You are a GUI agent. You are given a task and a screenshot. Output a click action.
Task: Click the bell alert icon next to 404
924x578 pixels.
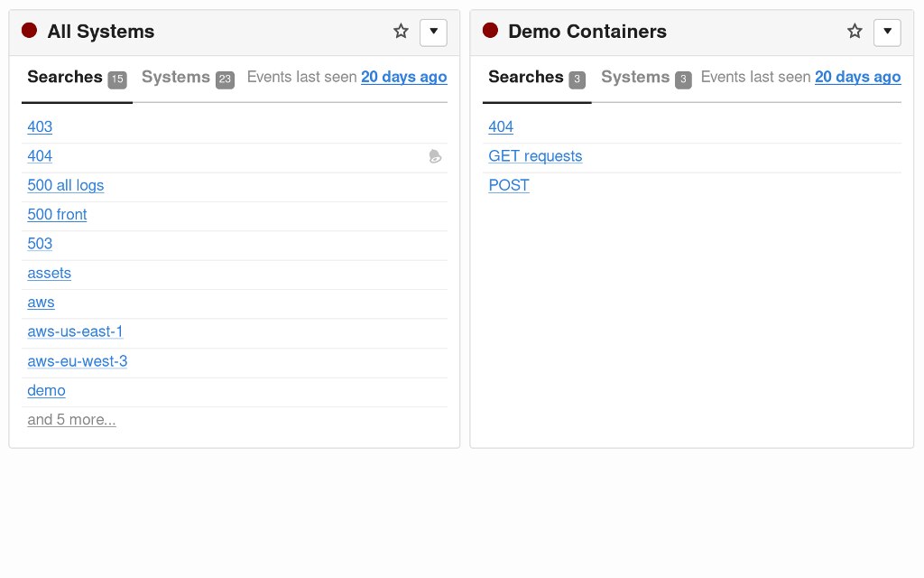[436, 156]
